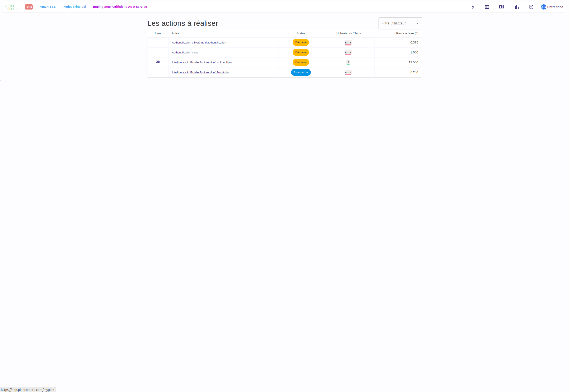Click the Status column header
This screenshot has height=392, width=569.
coord(301,33)
